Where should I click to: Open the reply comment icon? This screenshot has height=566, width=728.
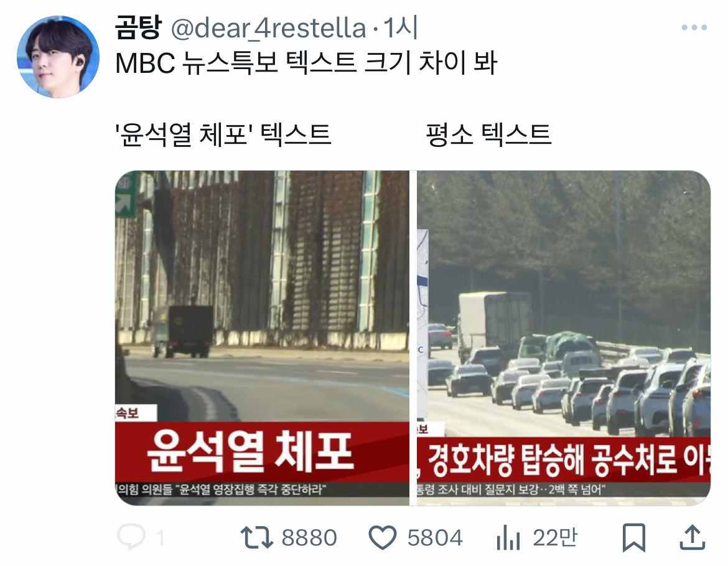[131, 537]
